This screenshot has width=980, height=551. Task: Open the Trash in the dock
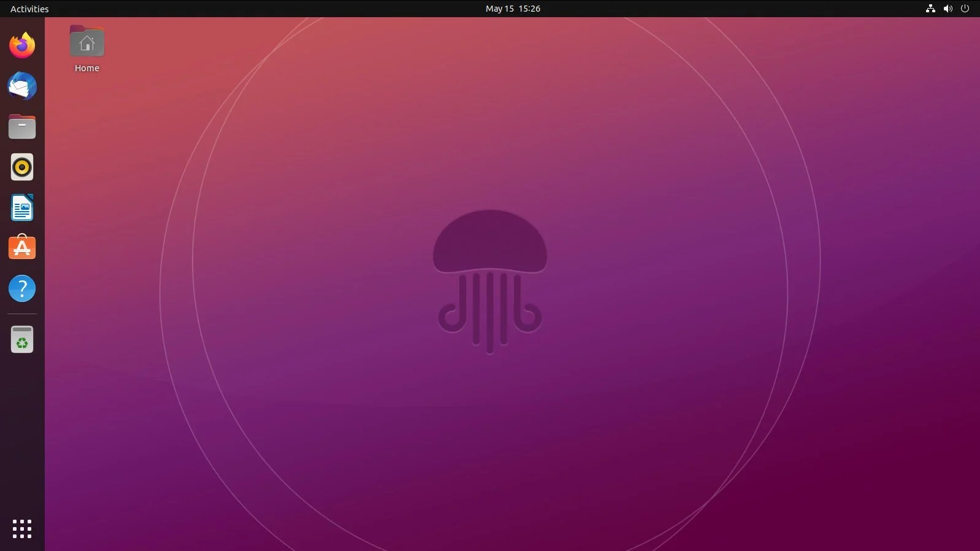22,339
